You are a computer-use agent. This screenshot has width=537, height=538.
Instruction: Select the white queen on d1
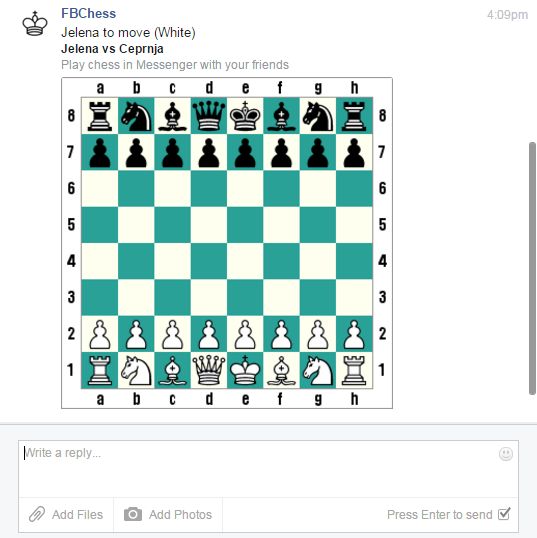point(209,370)
